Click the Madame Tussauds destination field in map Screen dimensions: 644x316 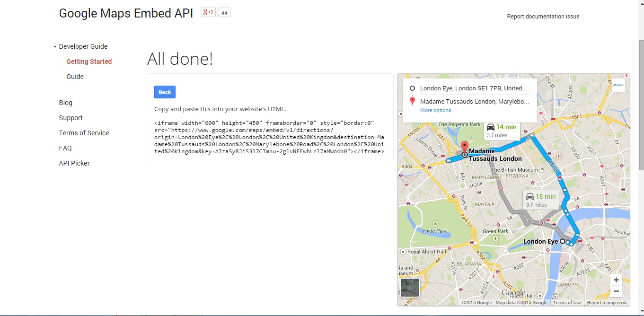tap(475, 102)
